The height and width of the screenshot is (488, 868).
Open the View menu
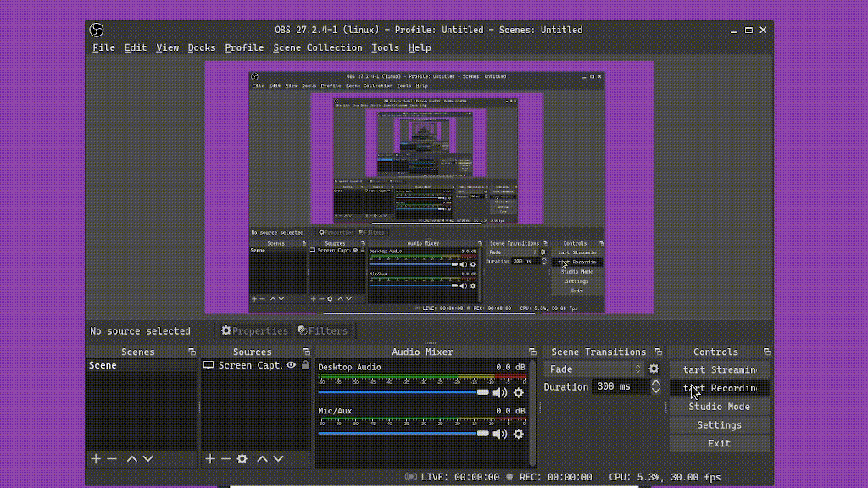click(x=167, y=47)
